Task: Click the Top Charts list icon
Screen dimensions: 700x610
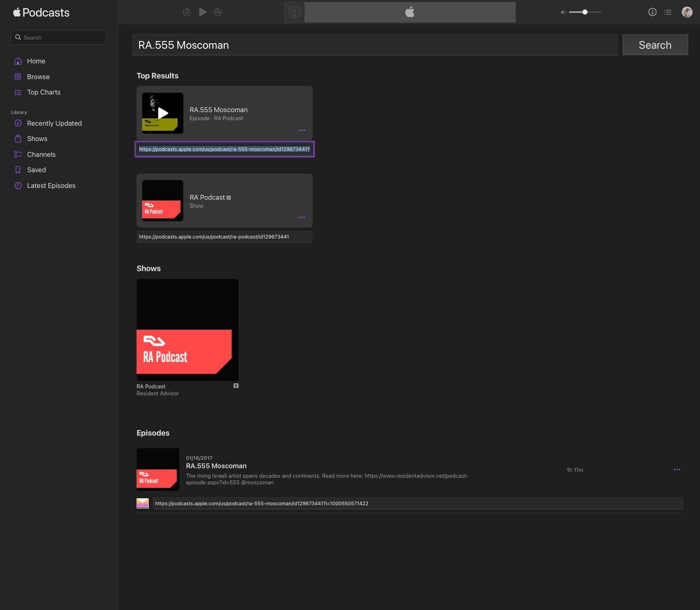Action: coord(18,92)
